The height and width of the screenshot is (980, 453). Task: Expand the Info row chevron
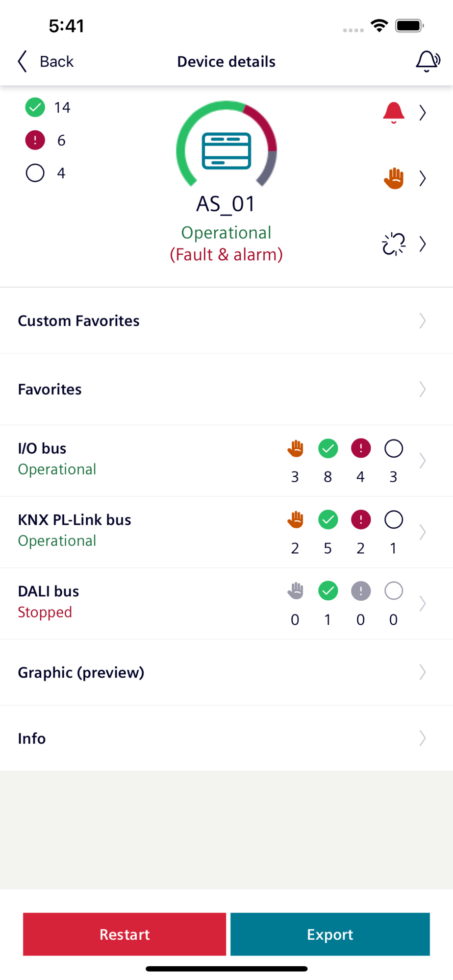pyautogui.click(x=423, y=738)
